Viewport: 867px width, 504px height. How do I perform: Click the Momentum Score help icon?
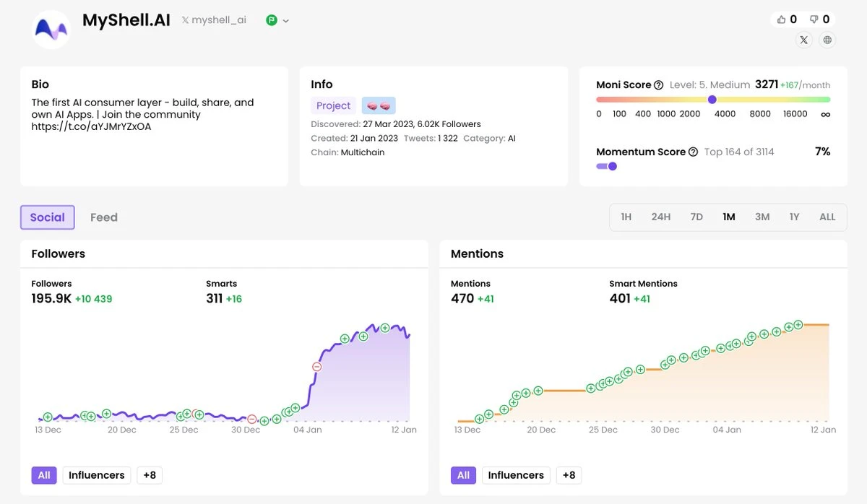click(x=693, y=152)
